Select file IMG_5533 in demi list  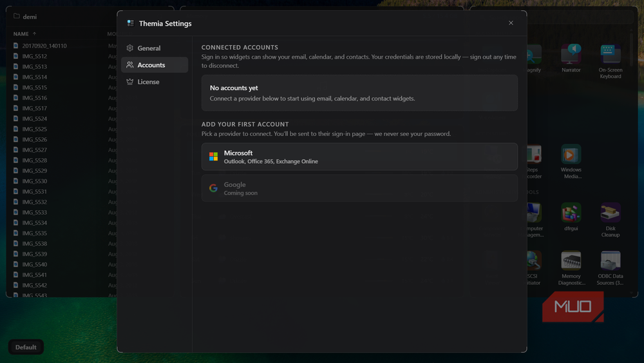tap(35, 213)
